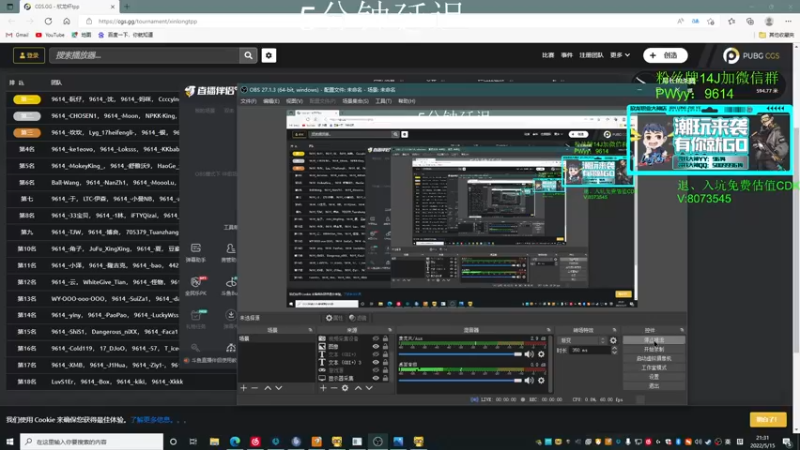Remove selected source with minus icon
Viewport: 800px width, 450px height.
(334, 388)
